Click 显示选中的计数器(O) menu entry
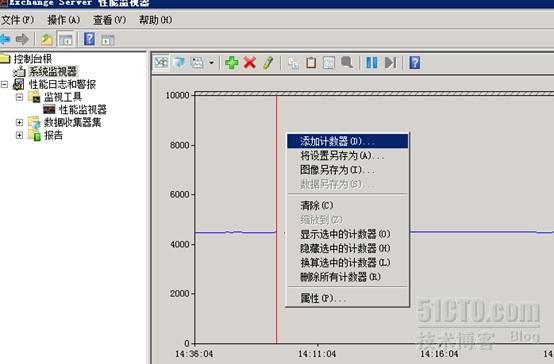 point(347,234)
